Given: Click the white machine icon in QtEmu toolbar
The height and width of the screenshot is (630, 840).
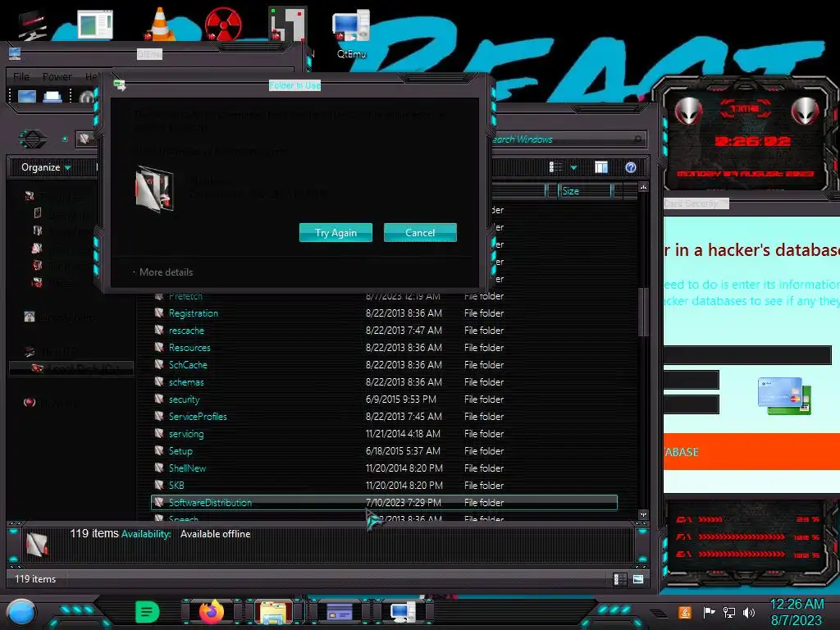Looking at the screenshot, I should 52,97.
